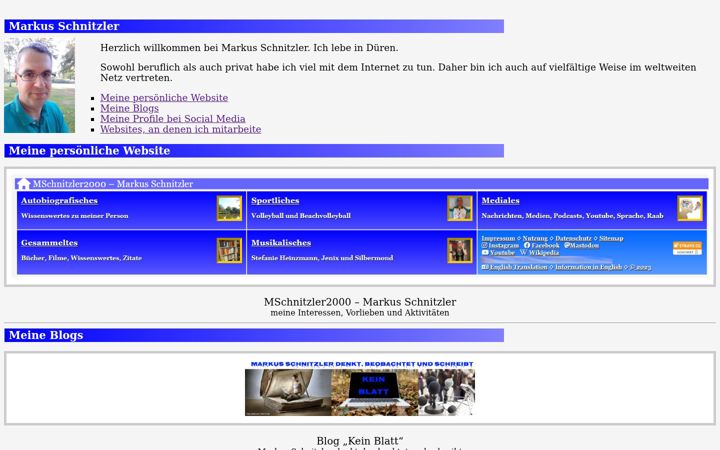The height and width of the screenshot is (450, 720).
Task: Open 'Websites, an denen ich mitarbeite' link
Action: pyautogui.click(x=180, y=129)
